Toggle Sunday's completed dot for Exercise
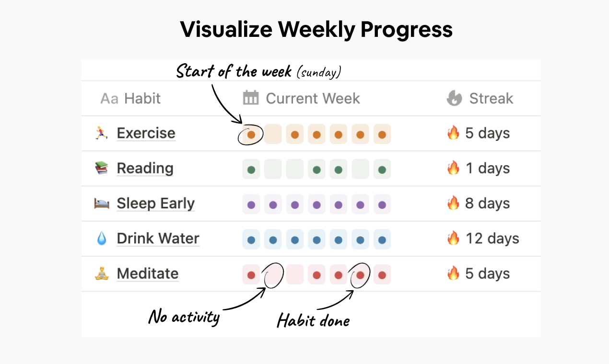This screenshot has width=609, height=364. coord(251,134)
